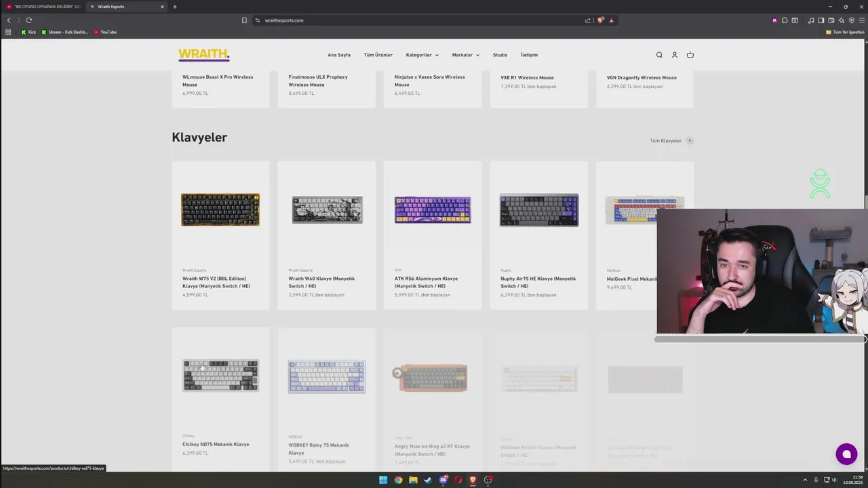Viewport: 868px width, 488px height.
Task: Open Steam from the taskbar
Action: tap(428, 480)
